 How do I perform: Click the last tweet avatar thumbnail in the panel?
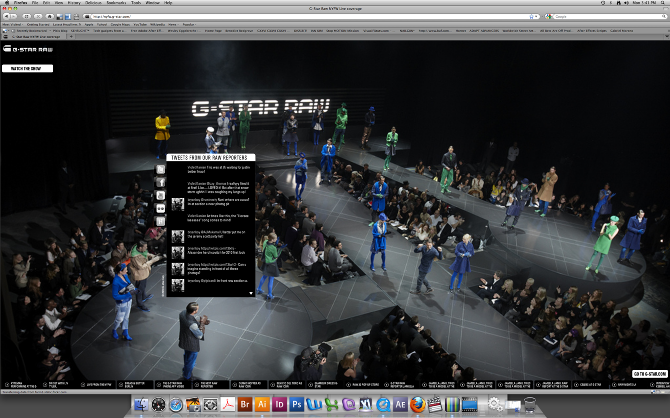(178, 285)
